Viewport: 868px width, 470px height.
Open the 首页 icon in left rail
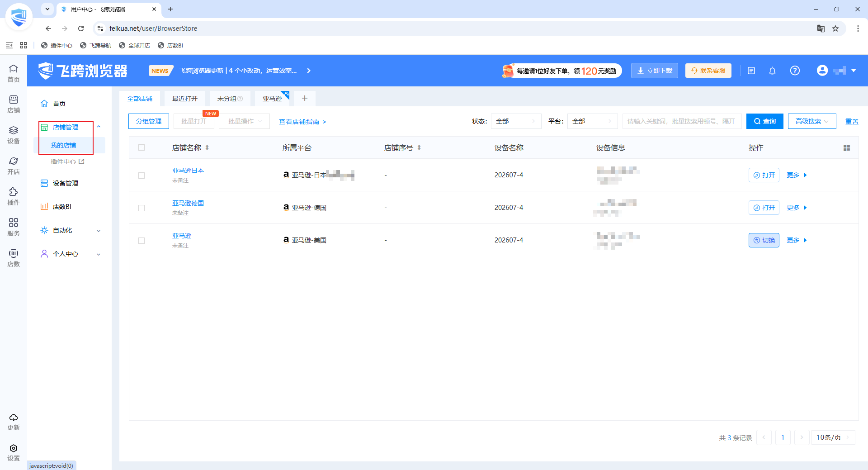(14, 73)
